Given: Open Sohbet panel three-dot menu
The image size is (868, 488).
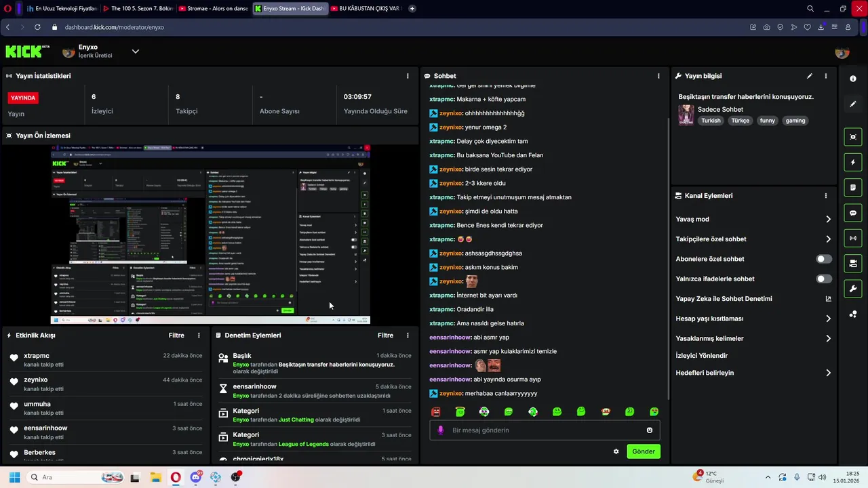Looking at the screenshot, I should coord(658,76).
